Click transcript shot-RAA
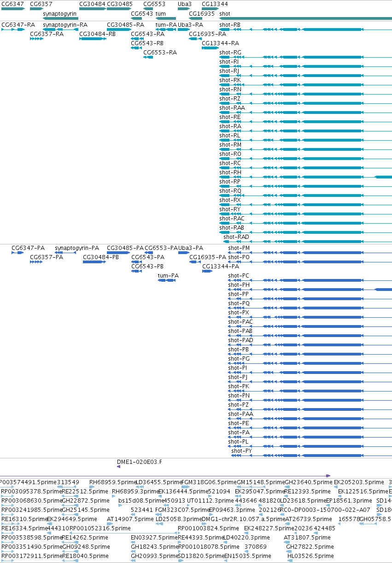The height and width of the screenshot is (563, 392). (x=232, y=107)
